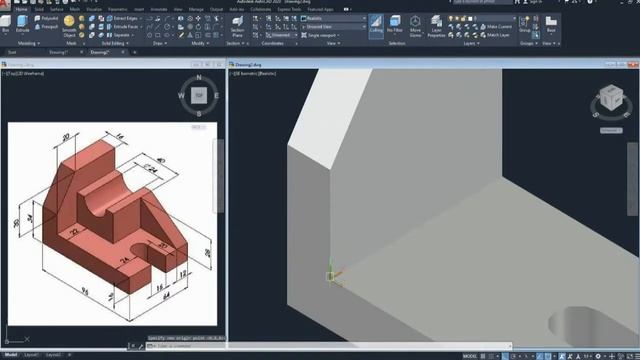Open workspace switching gear icon
The width and height of the screenshot is (640, 360).
coord(598,356)
